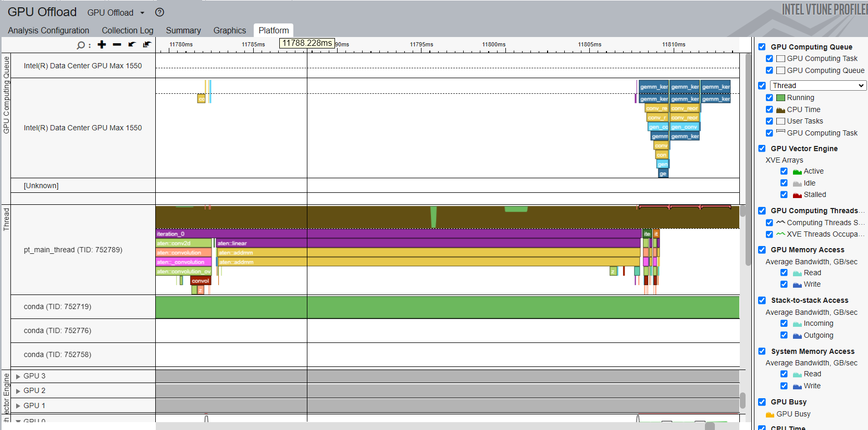This screenshot has width=868, height=430.
Task: Expand the GPU 3 row
Action: pos(18,376)
